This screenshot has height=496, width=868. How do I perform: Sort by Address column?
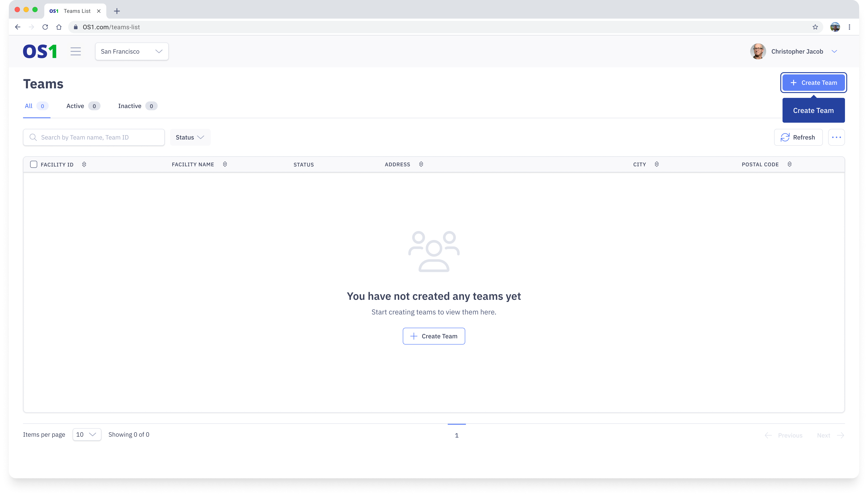421,165
